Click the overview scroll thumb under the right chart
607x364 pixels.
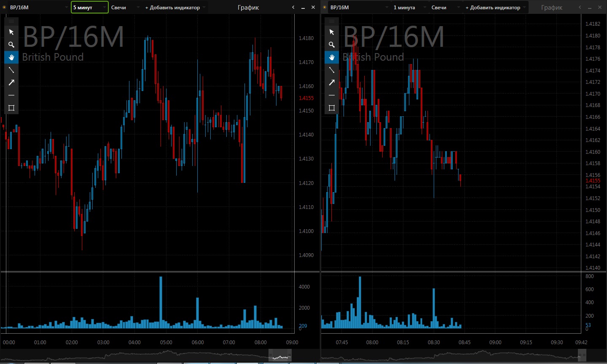pos(582,355)
